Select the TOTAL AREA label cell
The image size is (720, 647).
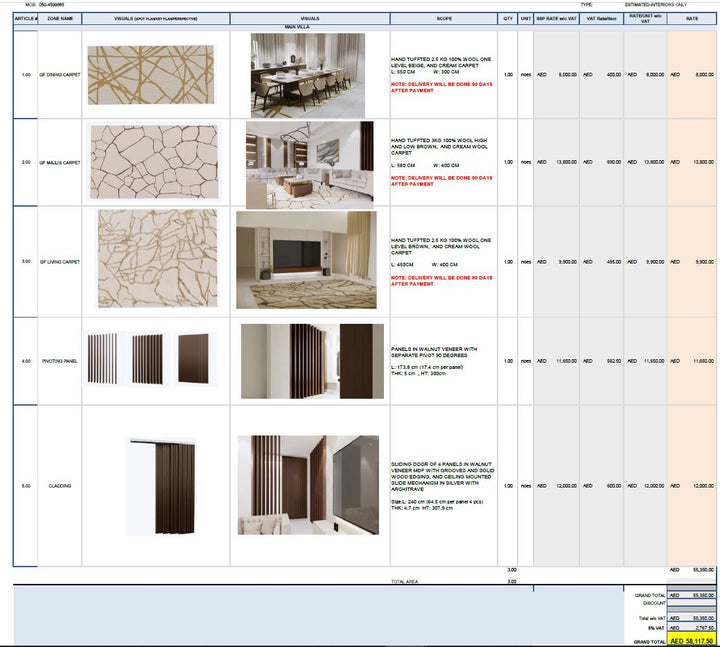404,581
